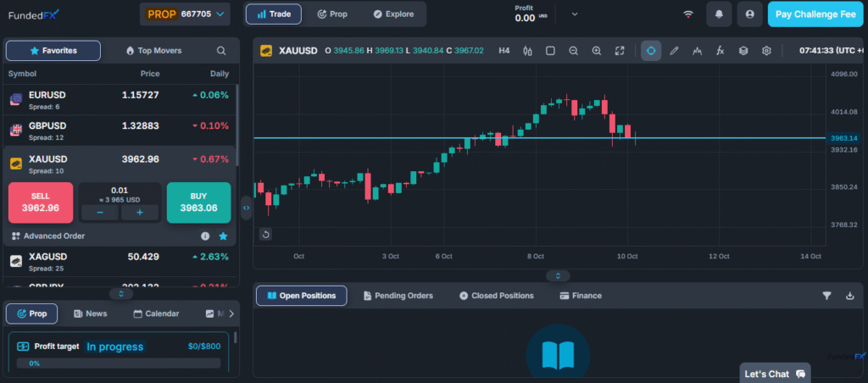The height and width of the screenshot is (383, 868).
Task: Open the H4 timeframe selector
Action: tap(504, 51)
